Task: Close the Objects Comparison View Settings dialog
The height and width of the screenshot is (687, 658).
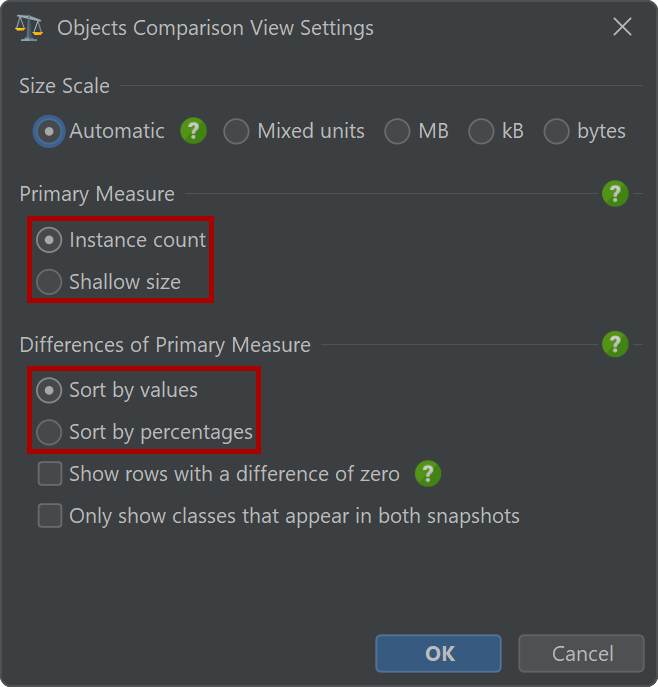Action: [x=622, y=27]
